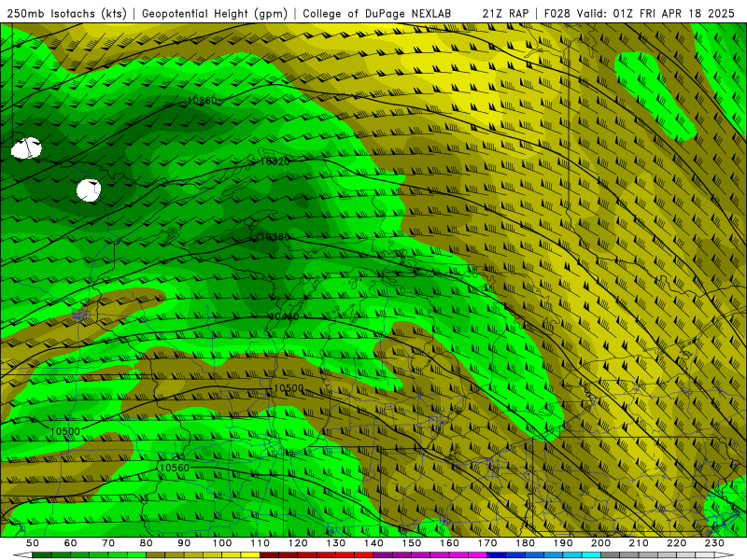The image size is (747, 560).
Task: Click the 10440 height contour label
Action: (284, 316)
